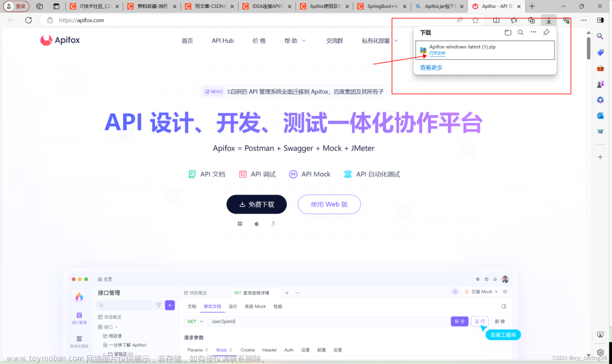Open sidebar Microsoft 365 icon
Viewport: 612px width, 364px height.
pos(600,100)
